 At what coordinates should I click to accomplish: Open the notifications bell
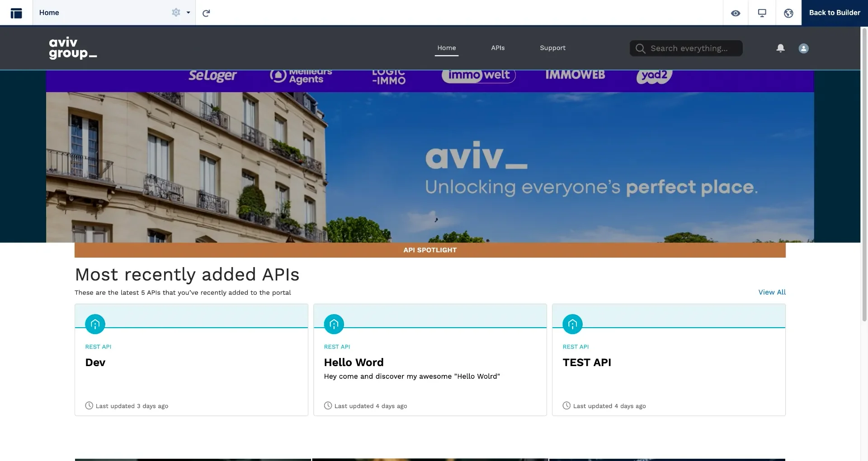[781, 48]
